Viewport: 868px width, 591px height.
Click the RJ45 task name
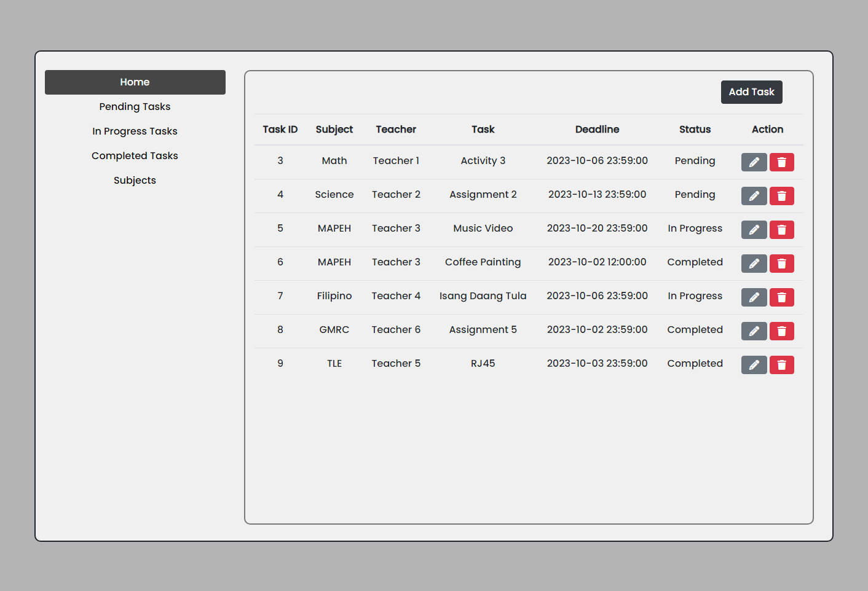click(483, 364)
